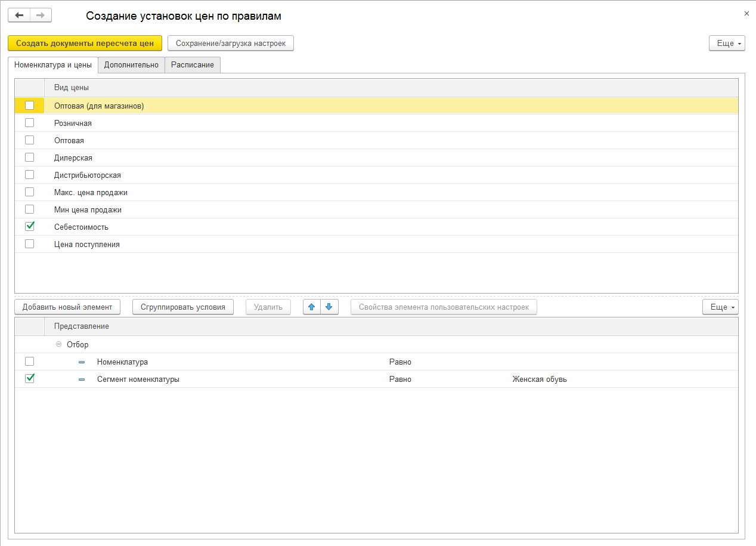Enable the Номенклатура filter checkbox
The image size is (756, 546).
(30, 362)
